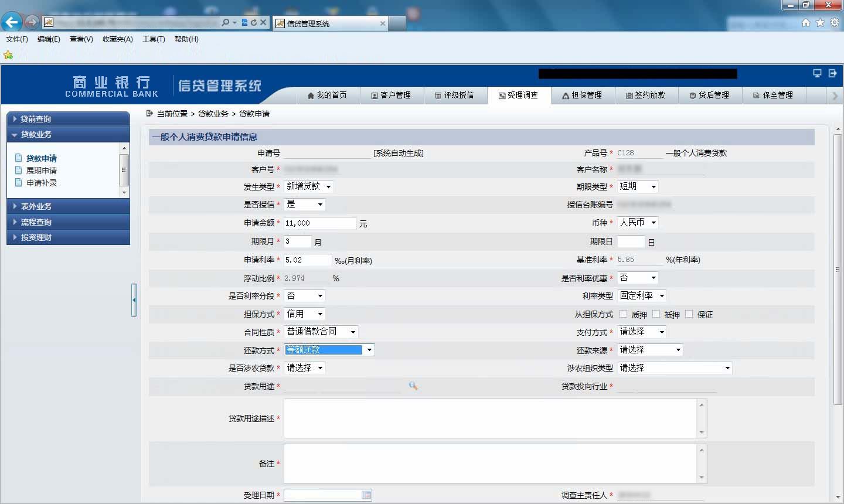Image resolution: width=844 pixels, height=504 pixels.
Task: Check the 质押 checkbox
Action: pyautogui.click(x=623, y=314)
